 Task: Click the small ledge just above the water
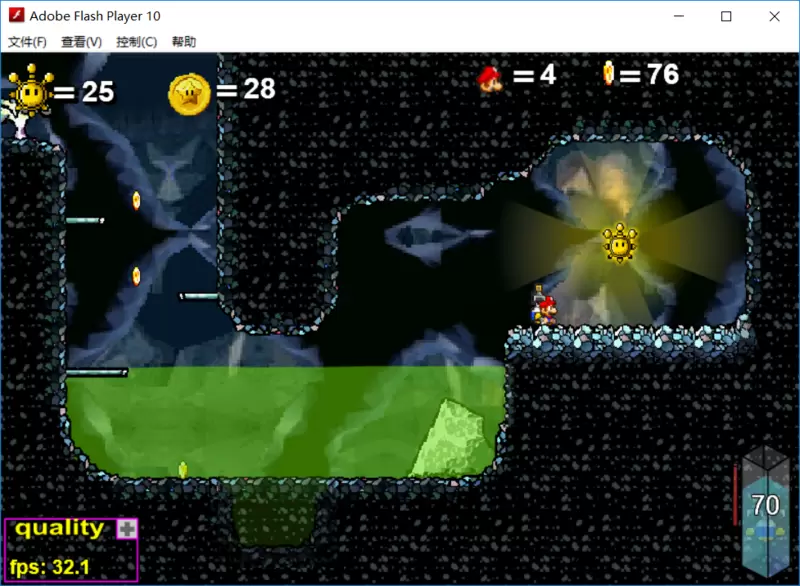point(96,373)
